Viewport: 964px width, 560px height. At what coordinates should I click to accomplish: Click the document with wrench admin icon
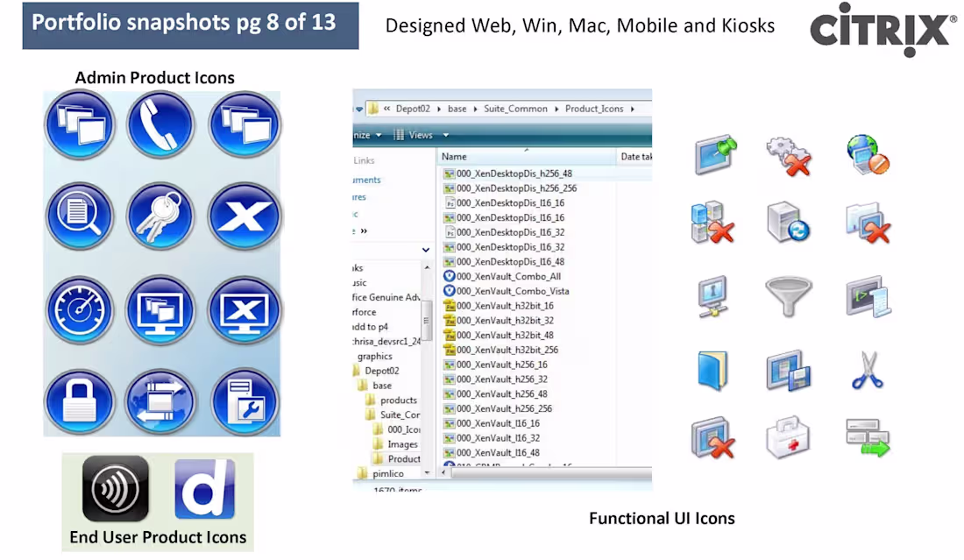coord(245,402)
